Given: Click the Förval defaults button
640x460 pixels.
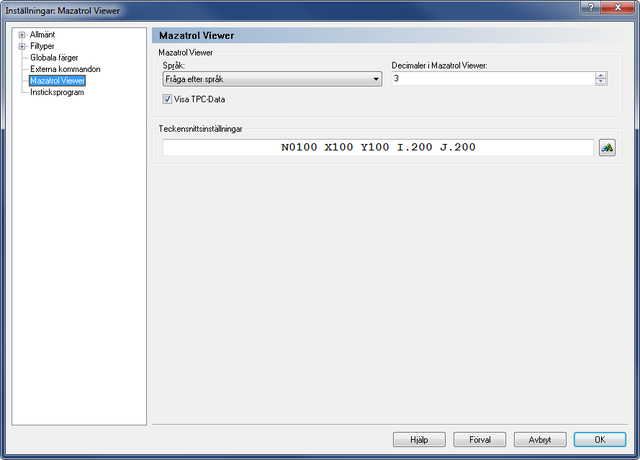Looking at the screenshot, I should pyautogui.click(x=480, y=440).
